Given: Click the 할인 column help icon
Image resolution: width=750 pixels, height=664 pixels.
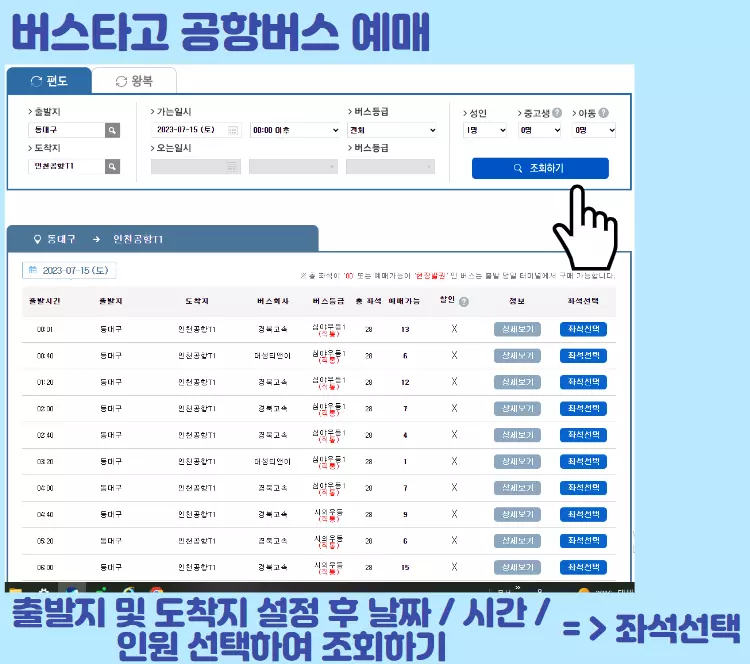Looking at the screenshot, I should click(x=463, y=302).
